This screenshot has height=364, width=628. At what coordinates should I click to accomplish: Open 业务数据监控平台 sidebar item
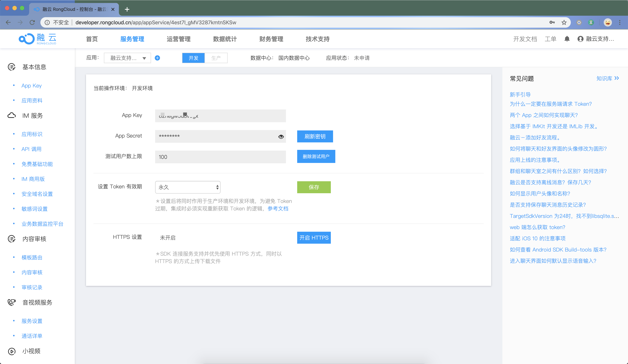(x=42, y=224)
